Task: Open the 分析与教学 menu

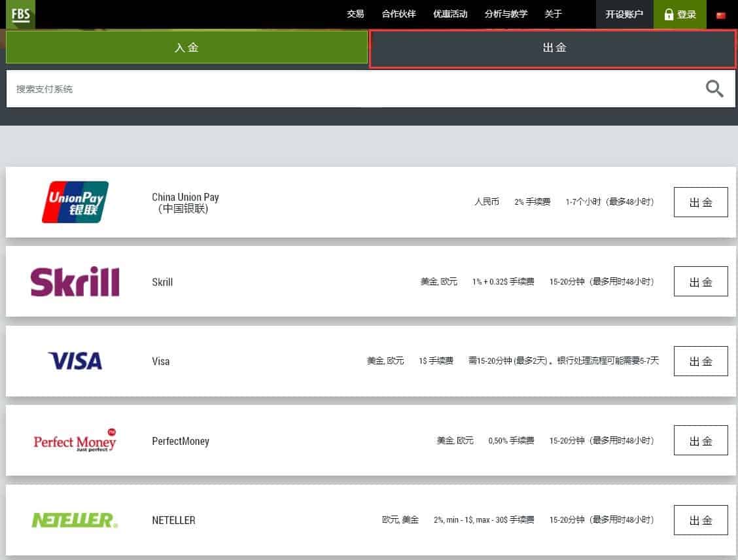Action: point(506,14)
